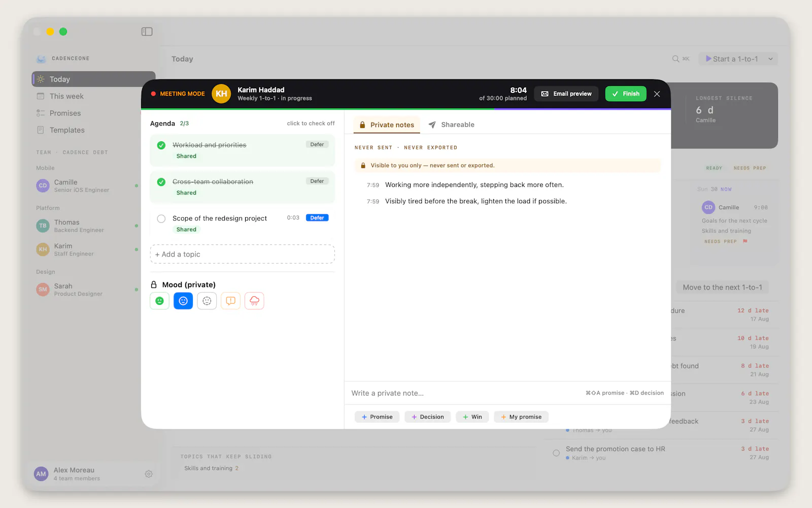Switch to Shareable tab
This screenshot has width=812, height=508.
451,124
